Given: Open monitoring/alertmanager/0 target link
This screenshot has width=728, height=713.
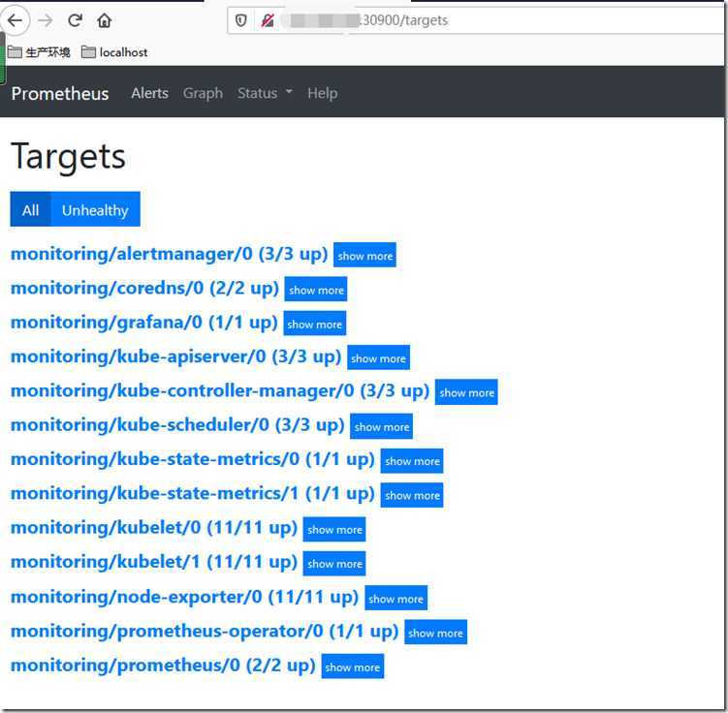Looking at the screenshot, I should pos(169,254).
